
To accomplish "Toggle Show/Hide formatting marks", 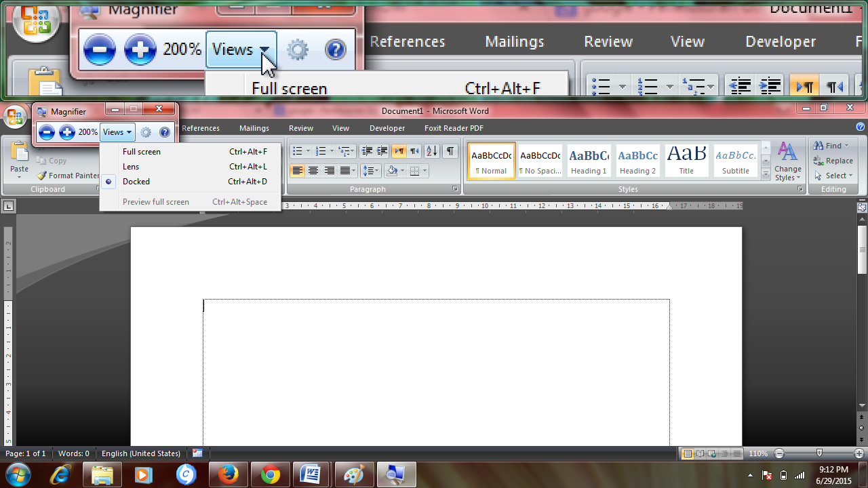I will [x=449, y=150].
